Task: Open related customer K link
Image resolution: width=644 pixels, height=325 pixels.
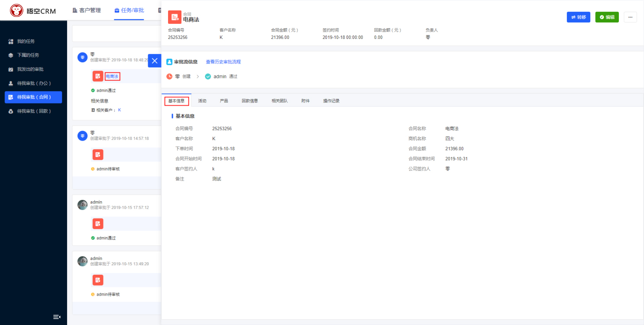Action: coord(120,110)
